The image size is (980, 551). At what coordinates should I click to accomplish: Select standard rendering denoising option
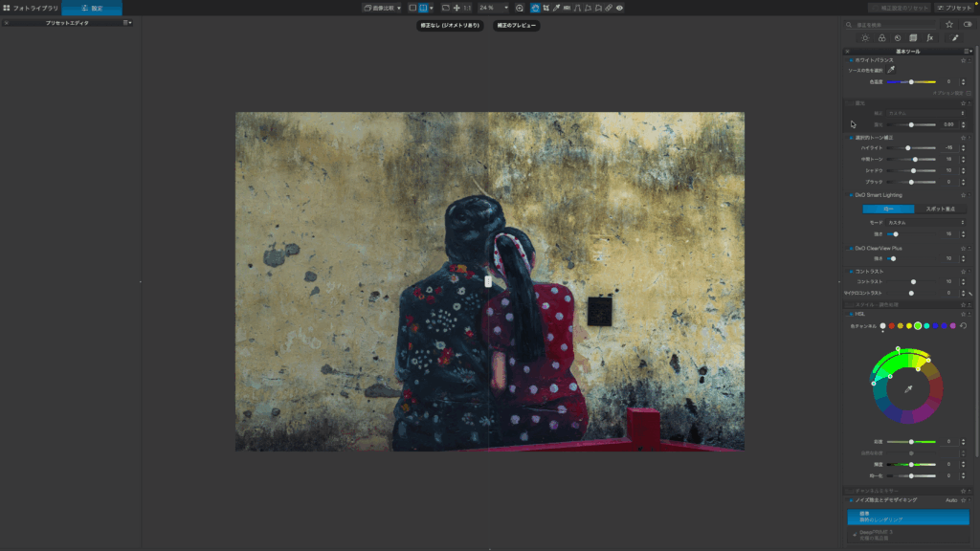point(908,517)
